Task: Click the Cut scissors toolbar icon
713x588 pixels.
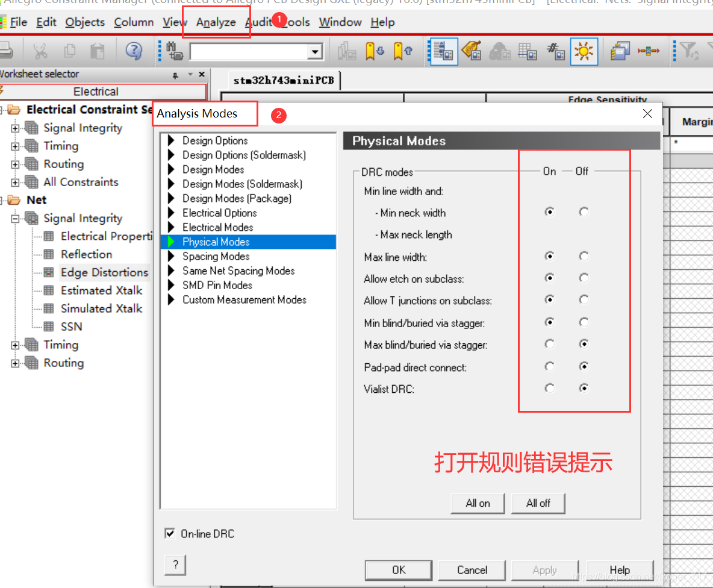Action: [40, 52]
